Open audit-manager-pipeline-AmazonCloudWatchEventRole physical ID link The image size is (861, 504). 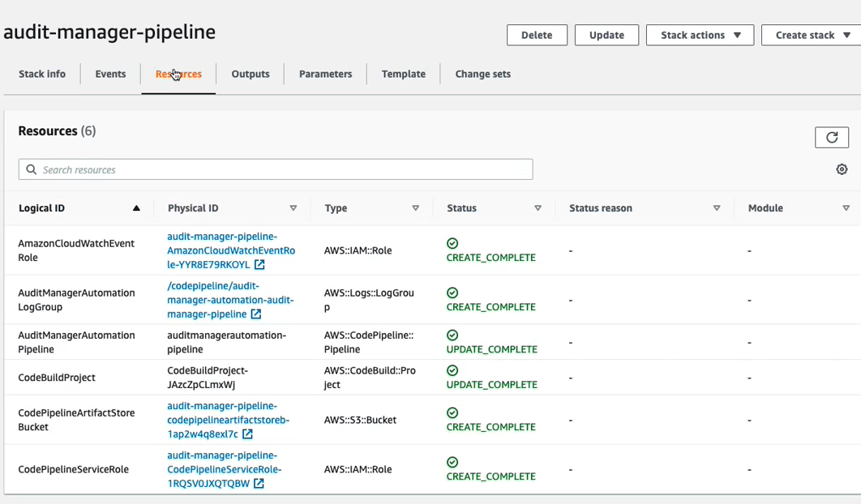point(231,250)
